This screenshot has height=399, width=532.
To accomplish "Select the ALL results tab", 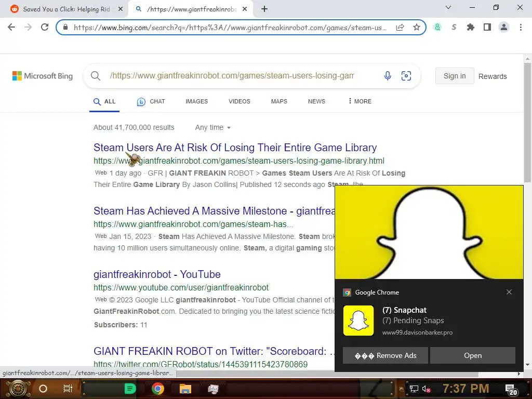I will [x=104, y=101].
